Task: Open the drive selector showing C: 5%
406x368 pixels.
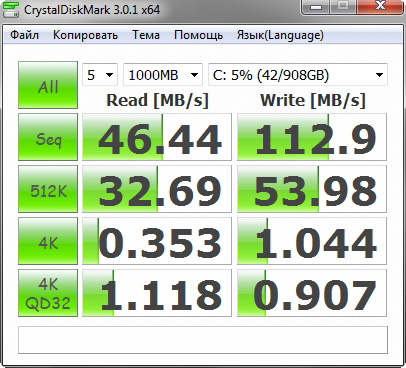Action: pyautogui.click(x=298, y=75)
